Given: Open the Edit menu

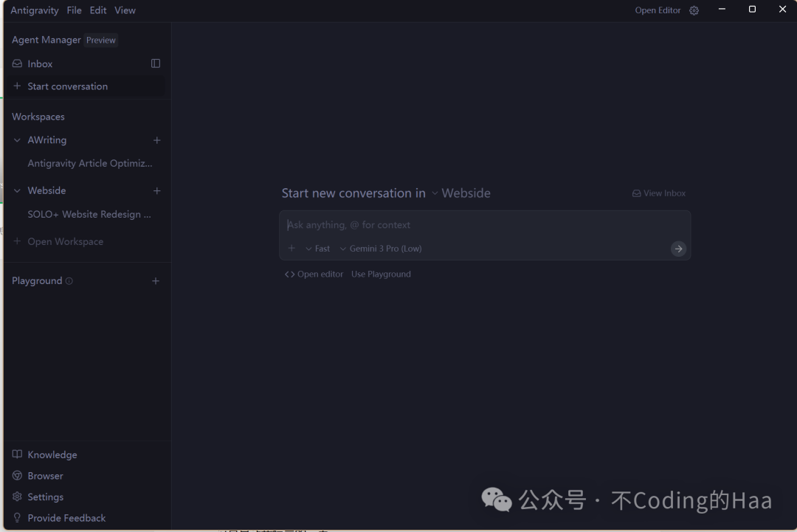Looking at the screenshot, I should pos(98,10).
